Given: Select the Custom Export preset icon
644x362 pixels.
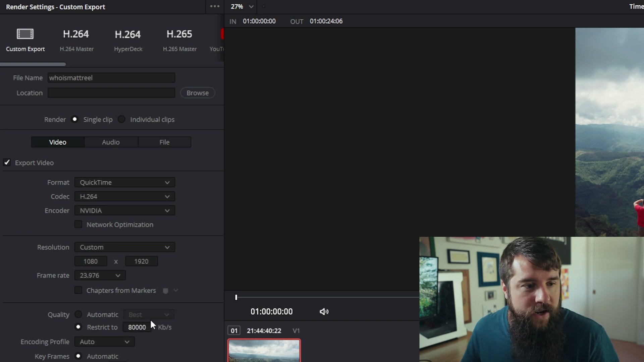Looking at the screenshot, I should (25, 34).
